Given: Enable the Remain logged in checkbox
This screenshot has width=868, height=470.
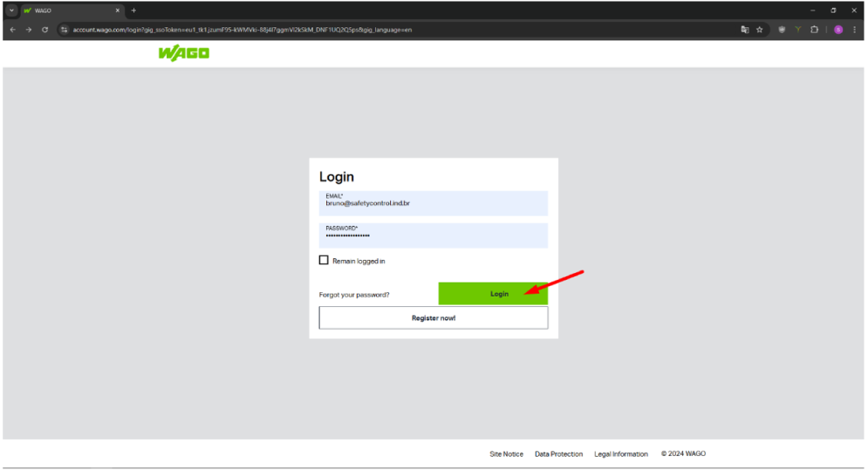Looking at the screenshot, I should pos(324,261).
